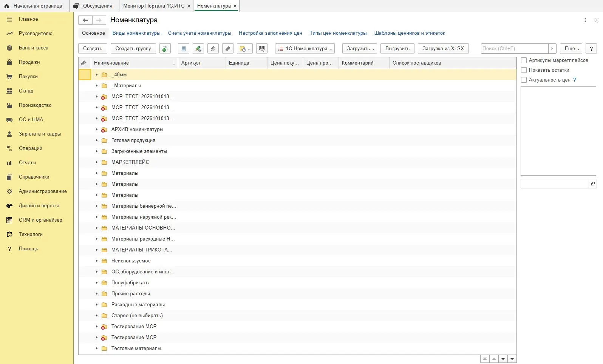Click the question mark help button
The height and width of the screenshot is (364, 603).
(x=591, y=49)
